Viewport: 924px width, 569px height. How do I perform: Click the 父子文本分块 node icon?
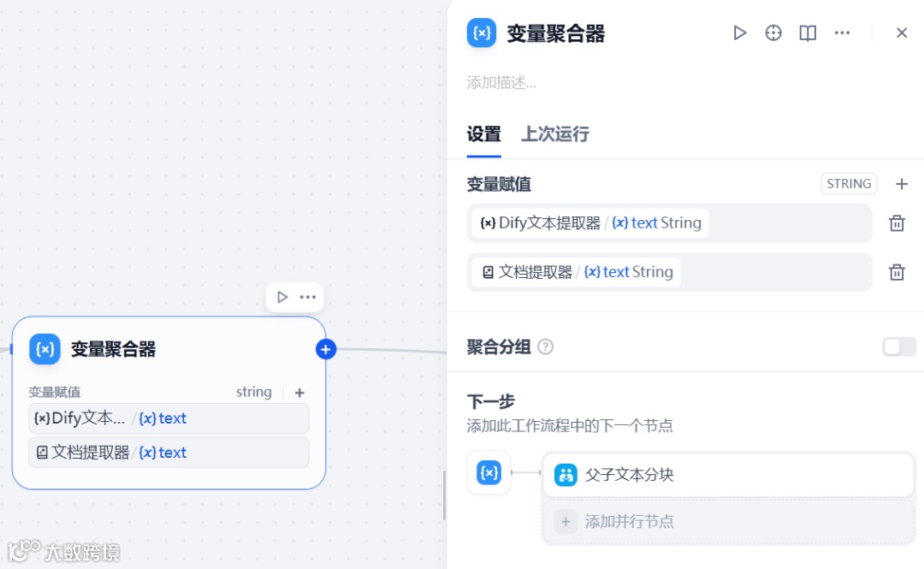click(566, 475)
